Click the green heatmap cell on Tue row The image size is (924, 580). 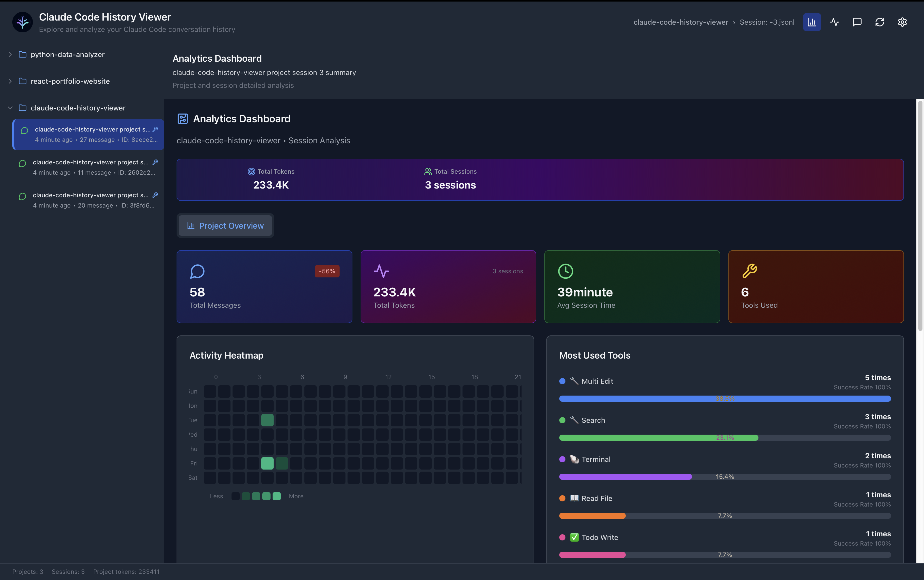[267, 420]
